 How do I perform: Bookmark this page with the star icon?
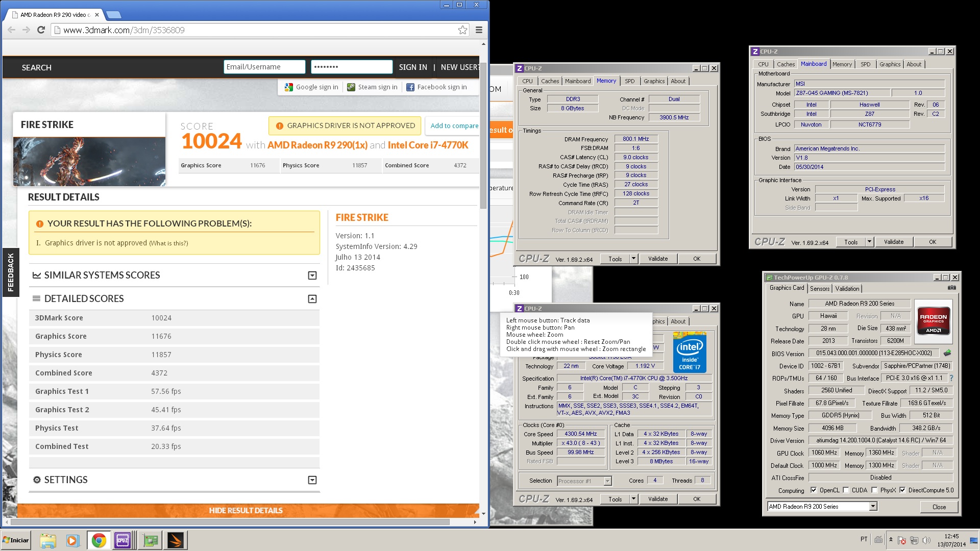point(462,30)
